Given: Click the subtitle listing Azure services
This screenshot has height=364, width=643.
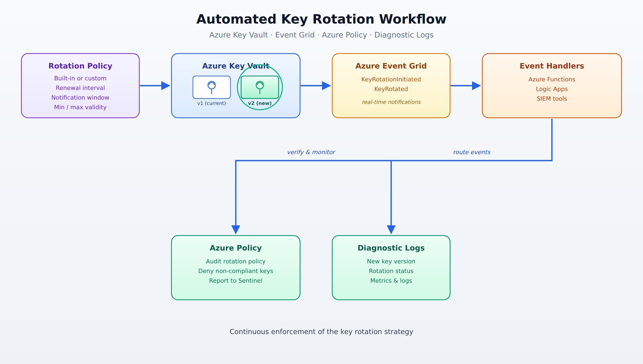Looking at the screenshot, I should [x=322, y=35].
